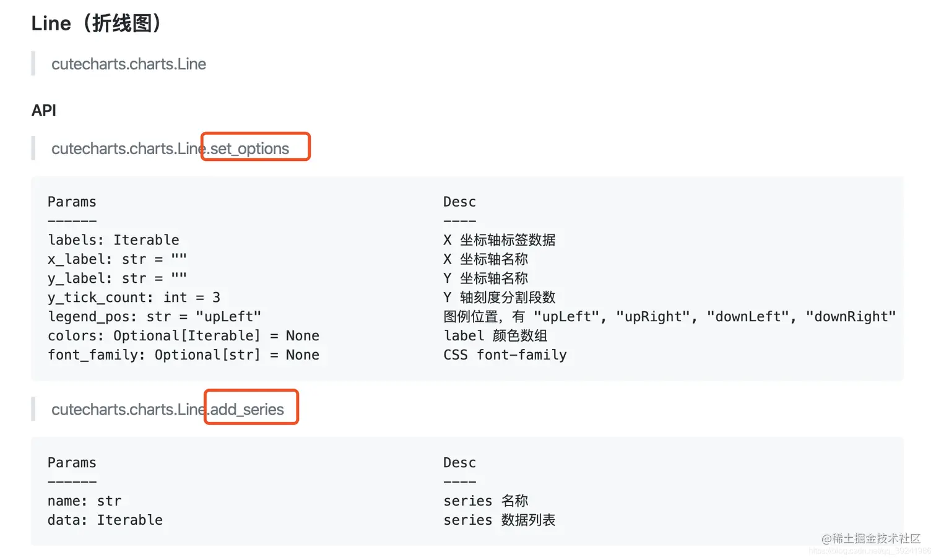Screen dimensions: 936x560
Task: Click the 'API' subheading
Action: click(44, 110)
